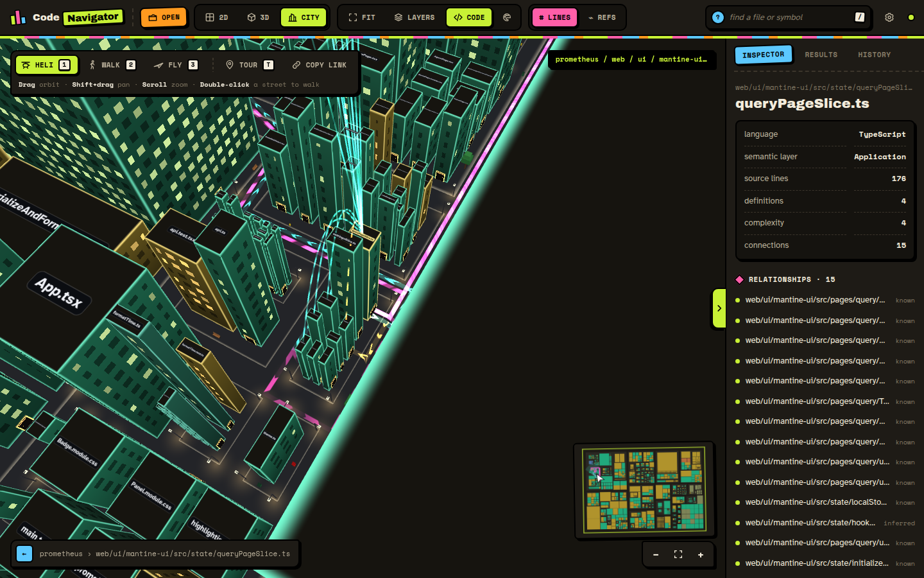Zoom out with the minus button

[656, 555]
